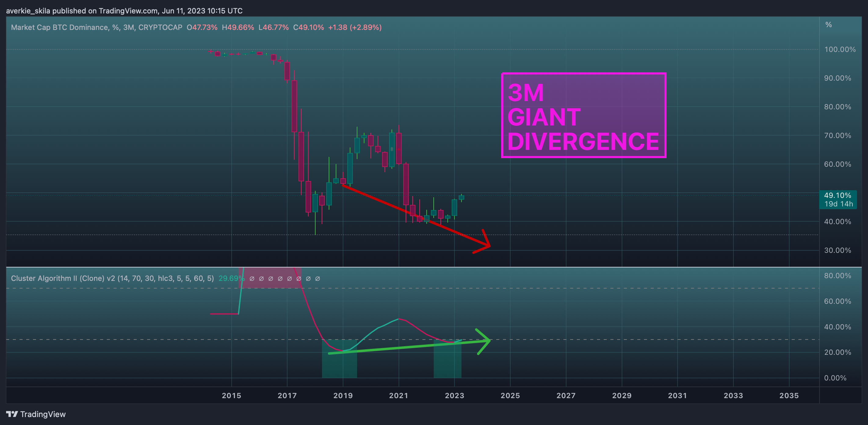Click the close value C49.10%
The width and height of the screenshot is (868, 425).
(x=308, y=27)
